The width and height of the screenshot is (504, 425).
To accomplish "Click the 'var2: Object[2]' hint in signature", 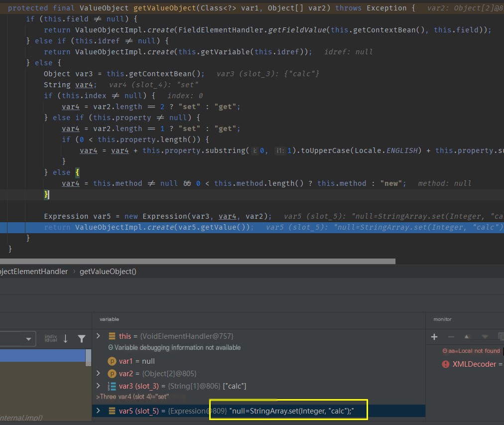I will 465,8.
